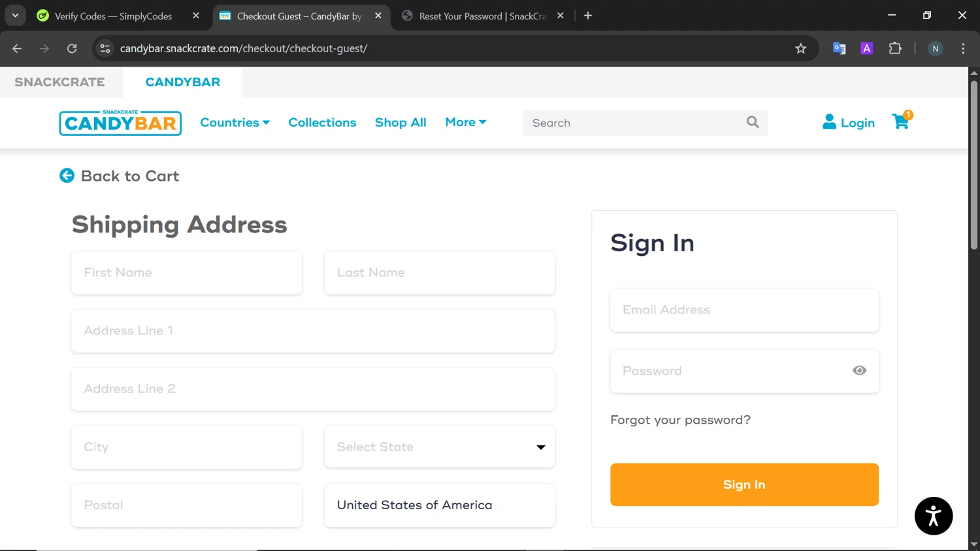Open the Shop All page
Viewport: 980px width, 551px height.
point(400,122)
